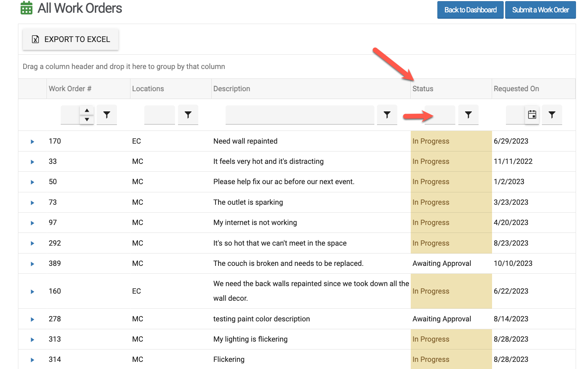Sort by the Status column header

tap(423, 89)
